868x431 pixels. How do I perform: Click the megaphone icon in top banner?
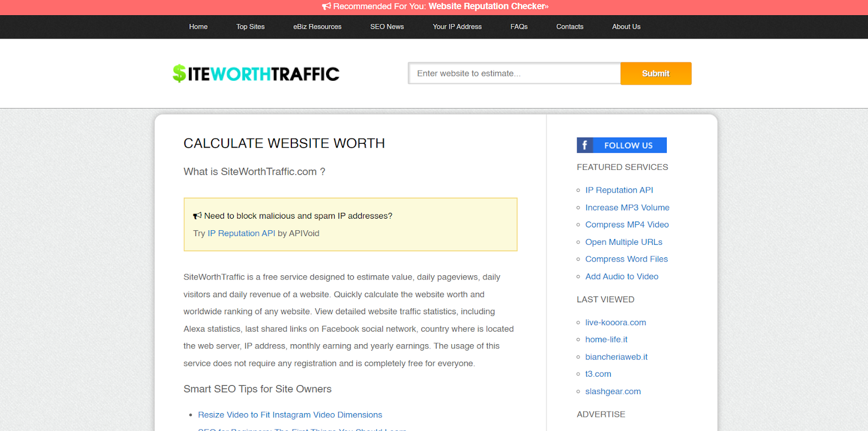pyautogui.click(x=326, y=7)
